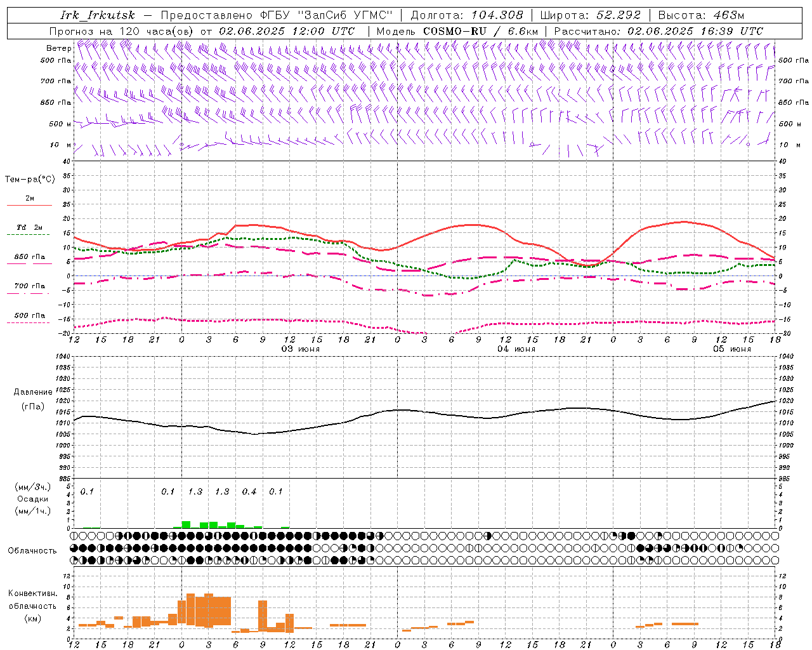Viewport: 812px width, 650px height.
Task: Click the (мм/3ч.) units label
Action: (x=32, y=487)
